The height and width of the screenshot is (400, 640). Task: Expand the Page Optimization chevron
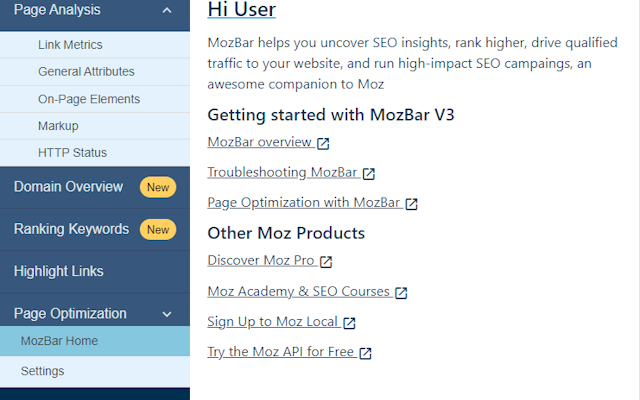point(167,314)
